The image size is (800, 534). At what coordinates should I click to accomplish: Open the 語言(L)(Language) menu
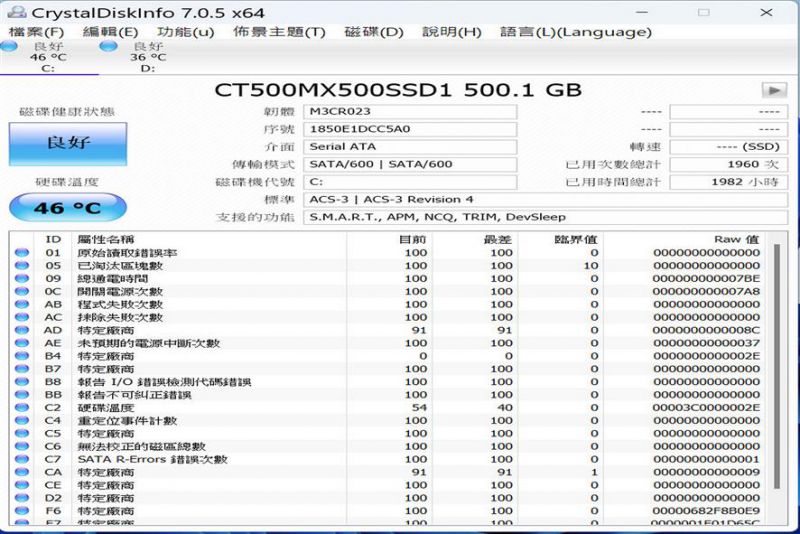pyautogui.click(x=576, y=32)
